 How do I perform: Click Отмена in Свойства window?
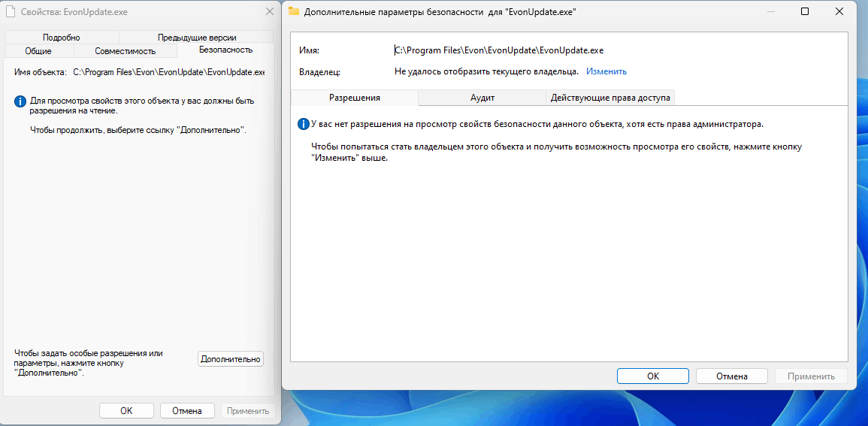coord(188,411)
